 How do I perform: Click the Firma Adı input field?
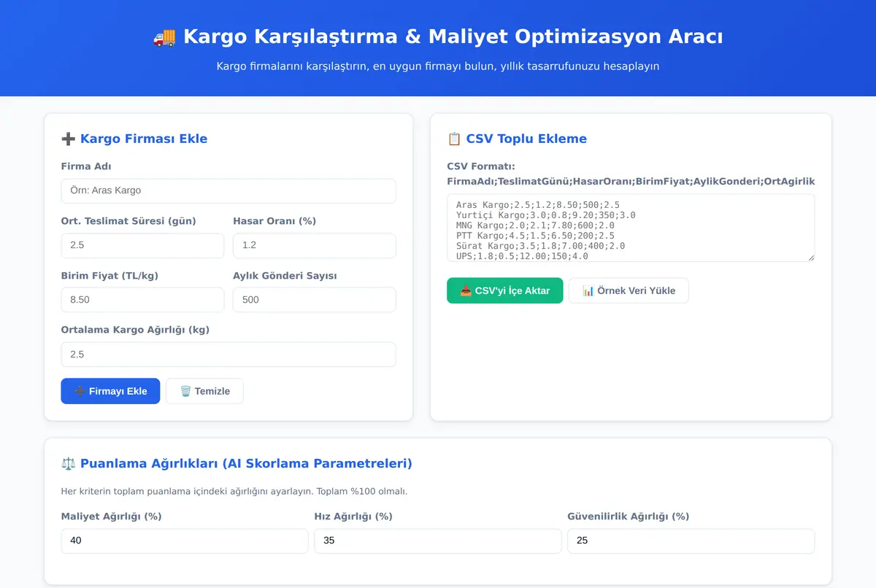[x=228, y=190]
